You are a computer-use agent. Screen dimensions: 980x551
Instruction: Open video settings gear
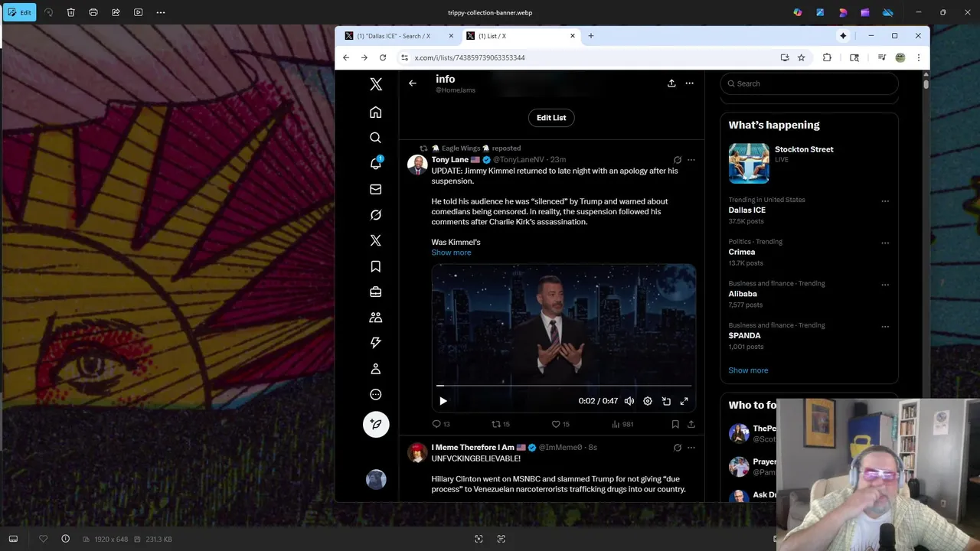648,401
